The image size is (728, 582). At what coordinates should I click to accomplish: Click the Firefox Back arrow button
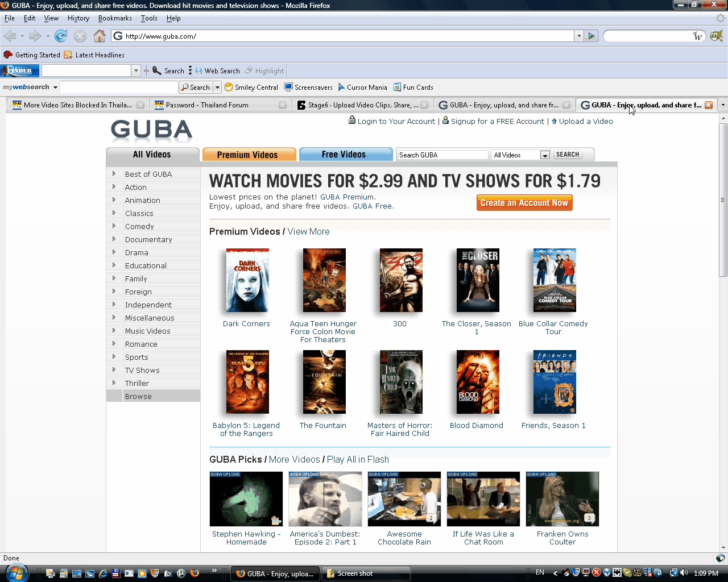tap(10, 36)
